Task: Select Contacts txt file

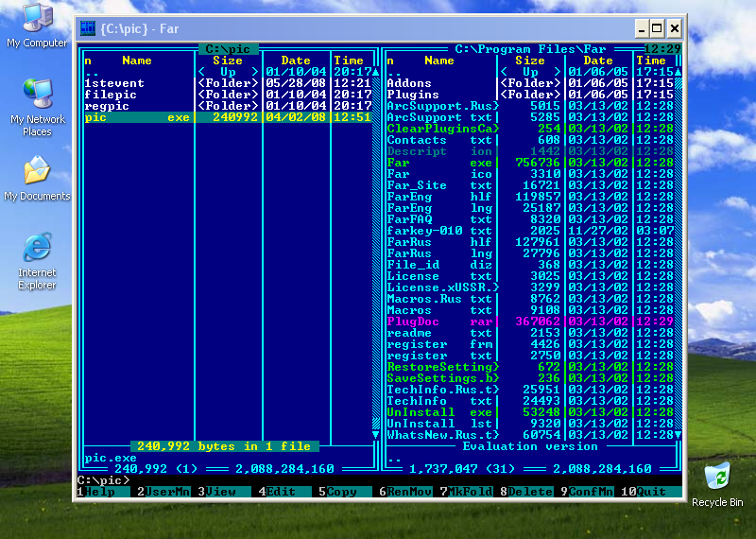Action: pos(530,140)
